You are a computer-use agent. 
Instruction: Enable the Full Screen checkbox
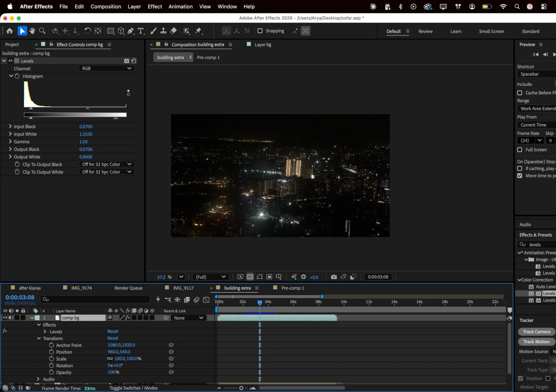coord(520,150)
